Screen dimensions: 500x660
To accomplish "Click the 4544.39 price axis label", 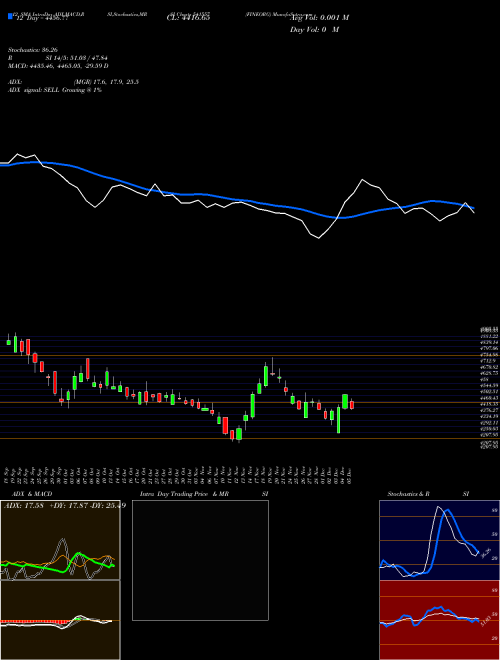I will (x=489, y=385).
